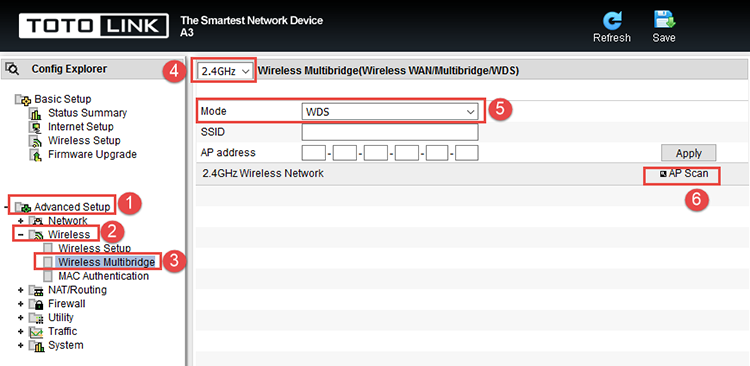
Task: Expand the Network tree node
Action: click(21, 221)
